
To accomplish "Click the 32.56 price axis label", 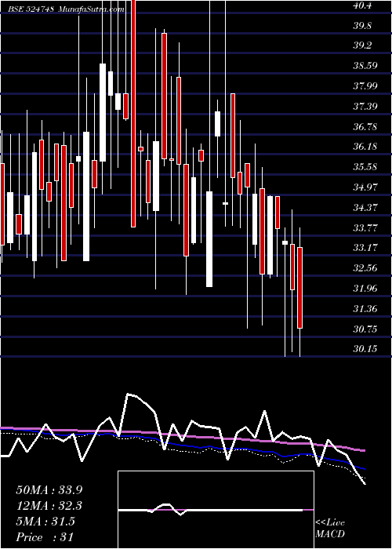I will pyautogui.click(x=365, y=268).
